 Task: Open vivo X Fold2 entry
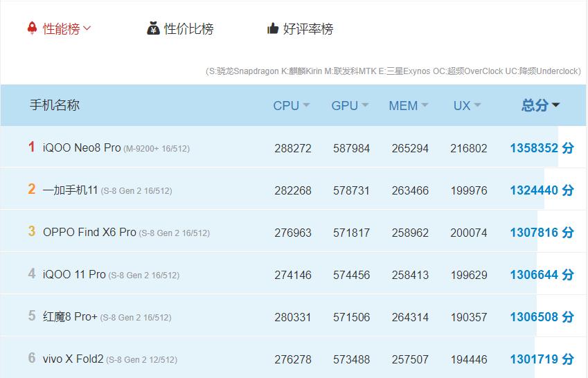pos(73,359)
